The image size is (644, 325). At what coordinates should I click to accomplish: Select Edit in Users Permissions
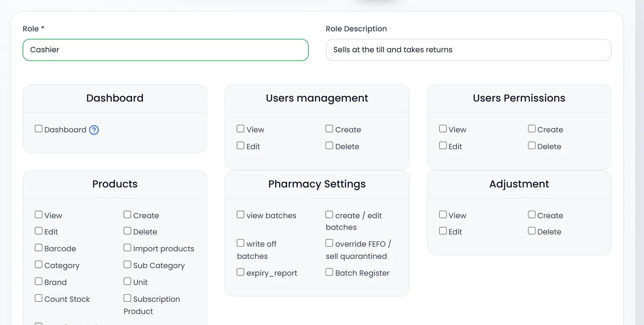tap(443, 146)
